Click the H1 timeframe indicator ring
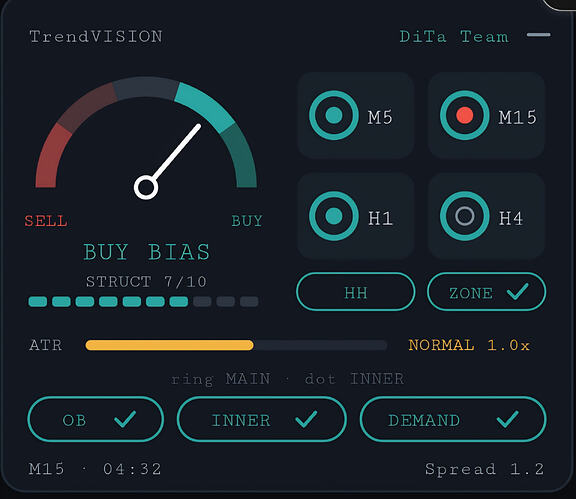 pyautogui.click(x=334, y=216)
